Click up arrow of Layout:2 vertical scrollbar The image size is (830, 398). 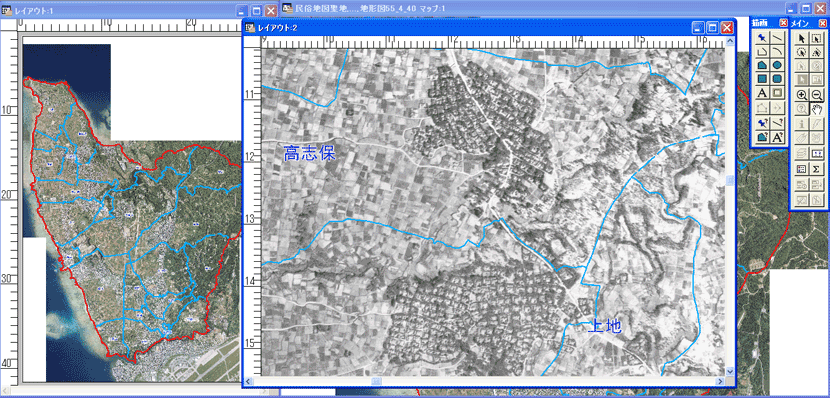(x=730, y=41)
